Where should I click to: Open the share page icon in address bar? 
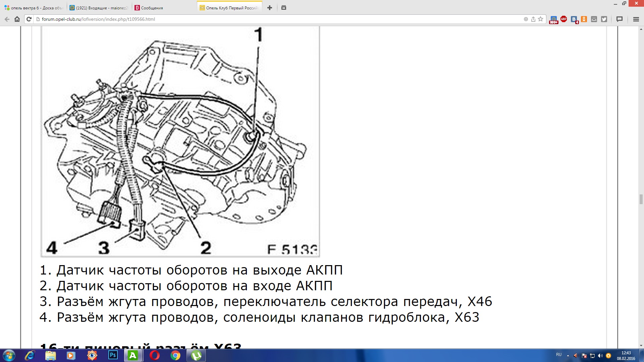point(533,19)
